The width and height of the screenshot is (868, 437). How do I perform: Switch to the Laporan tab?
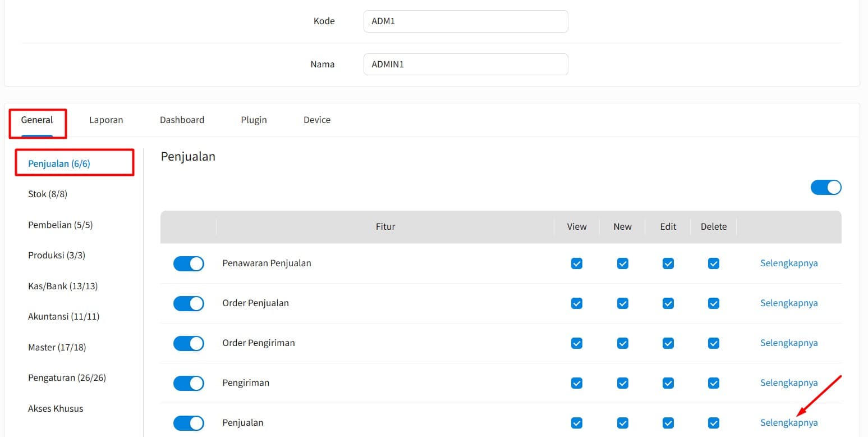coord(105,120)
